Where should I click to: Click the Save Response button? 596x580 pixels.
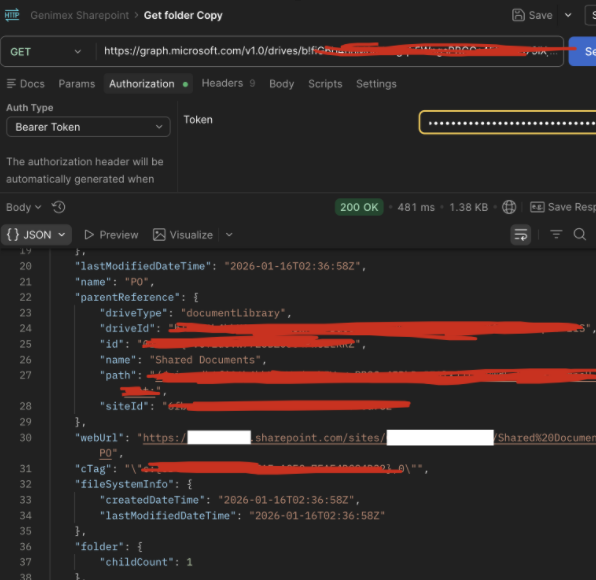tap(563, 207)
